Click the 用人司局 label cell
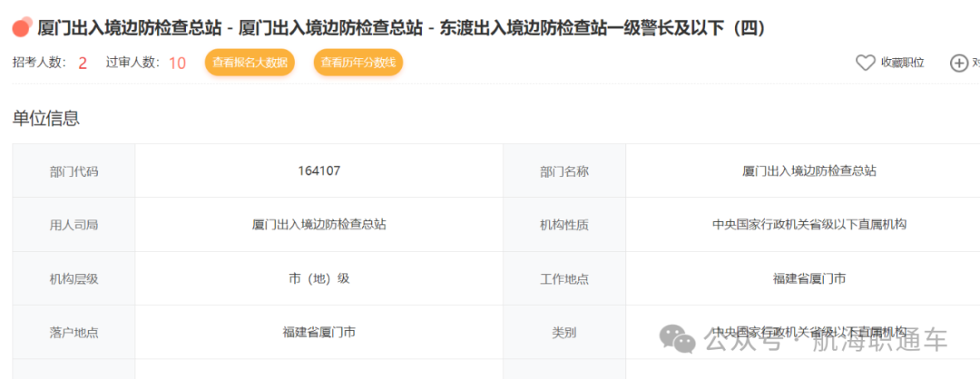Image resolution: width=980 pixels, height=379 pixels. [73, 225]
